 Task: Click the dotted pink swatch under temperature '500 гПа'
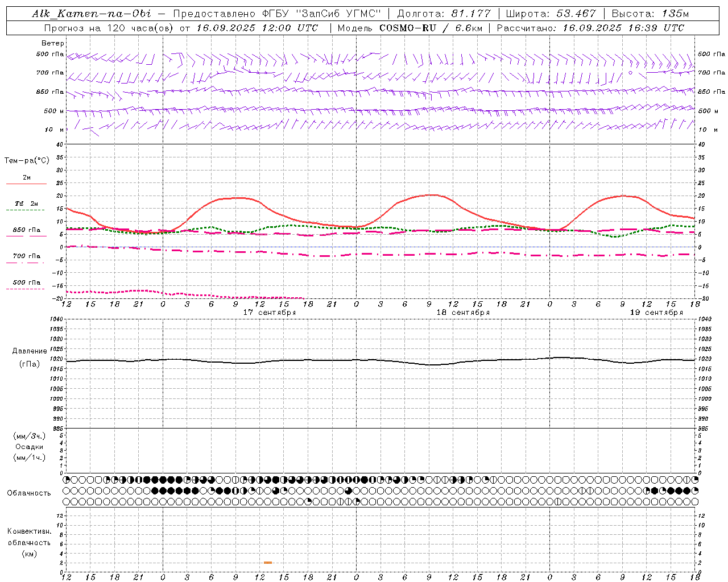25,289
